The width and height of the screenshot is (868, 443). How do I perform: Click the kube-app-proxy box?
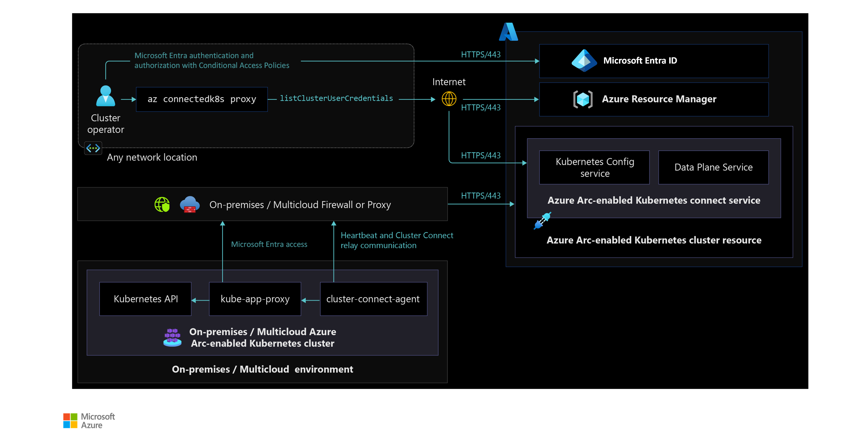(x=255, y=299)
